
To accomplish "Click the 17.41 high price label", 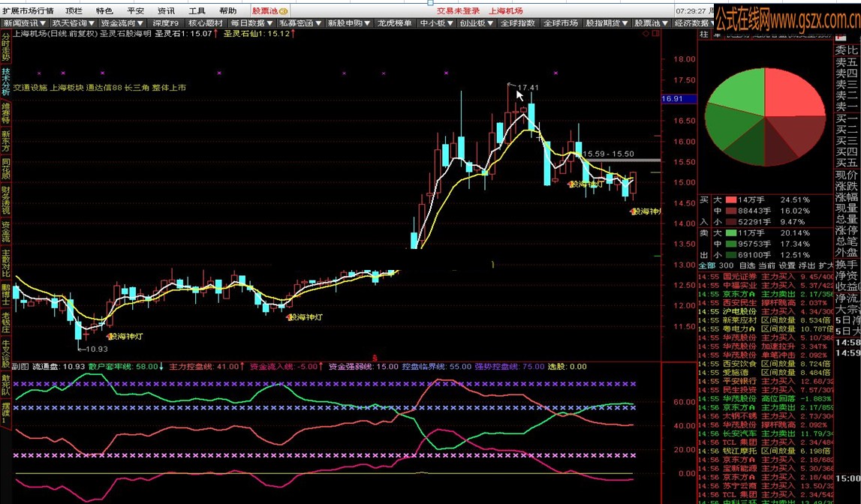I will [x=528, y=87].
